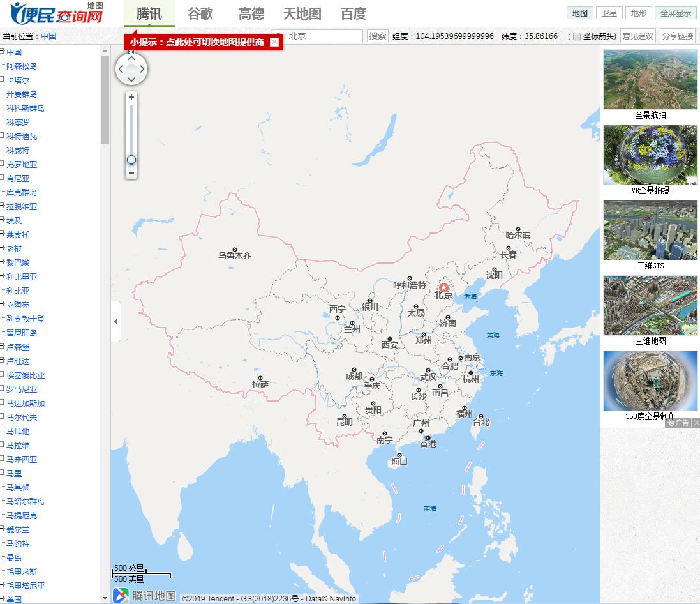
Task: Click the 台北 city marker
Action: tap(480, 416)
